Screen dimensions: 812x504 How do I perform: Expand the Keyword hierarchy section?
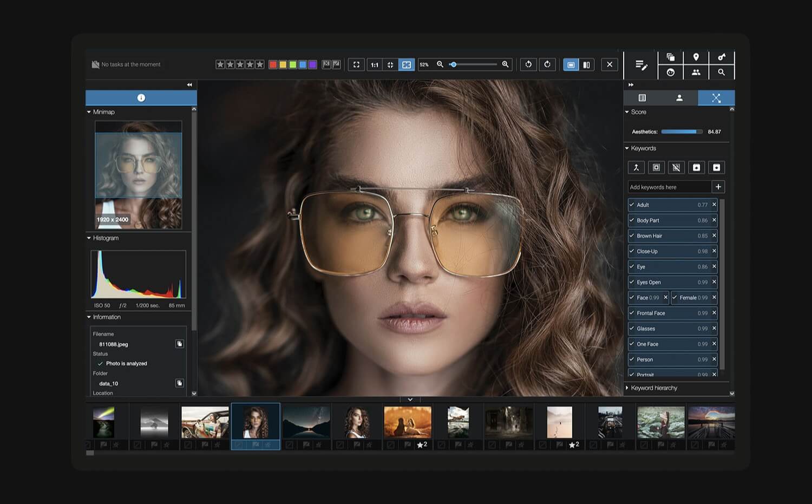click(627, 388)
